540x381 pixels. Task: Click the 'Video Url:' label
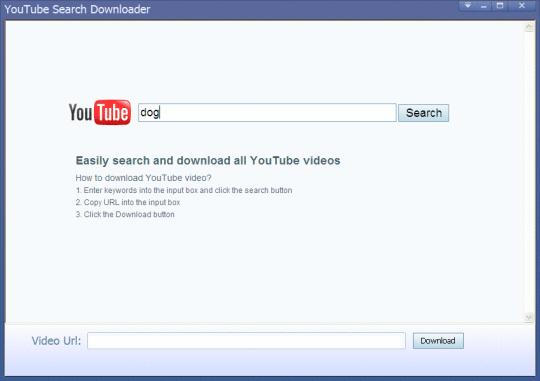point(56,341)
